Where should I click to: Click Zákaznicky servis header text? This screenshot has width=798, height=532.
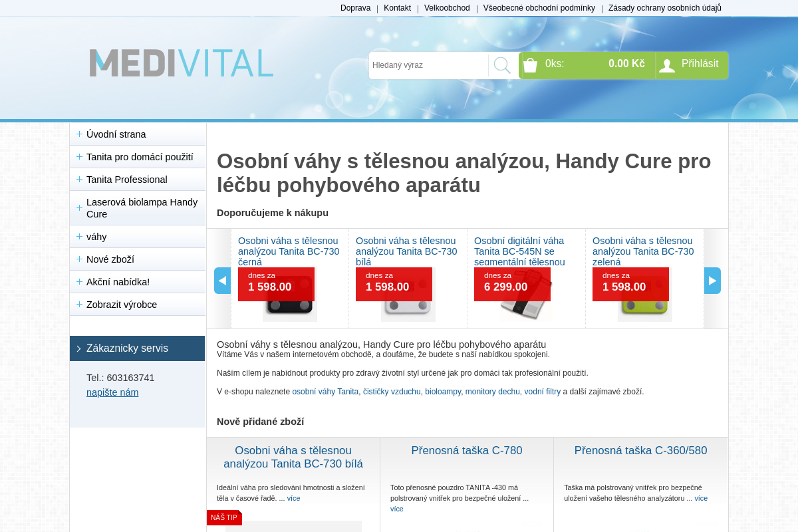[x=127, y=348]
